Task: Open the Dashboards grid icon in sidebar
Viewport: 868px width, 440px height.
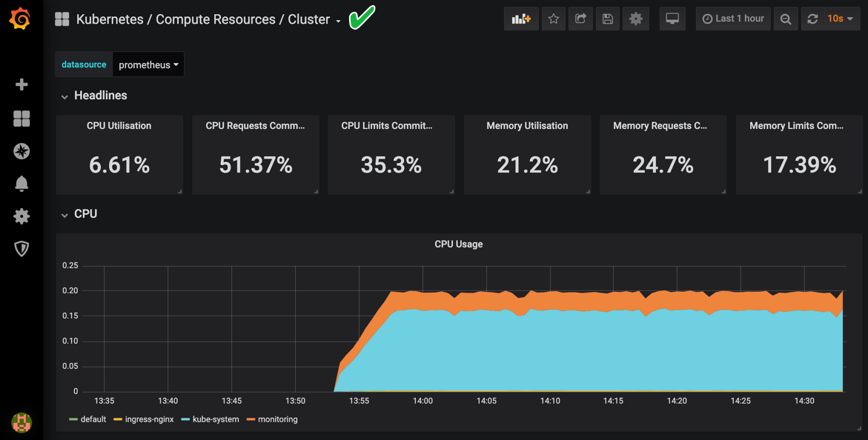Action: 21,119
